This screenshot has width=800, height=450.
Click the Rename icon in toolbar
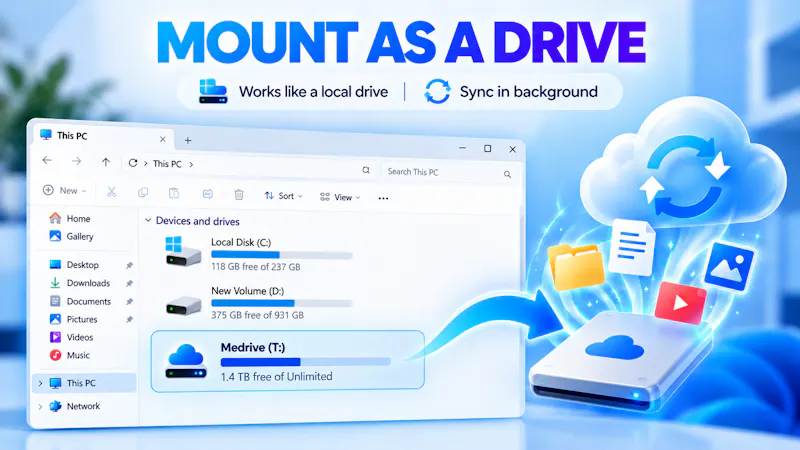click(x=207, y=194)
